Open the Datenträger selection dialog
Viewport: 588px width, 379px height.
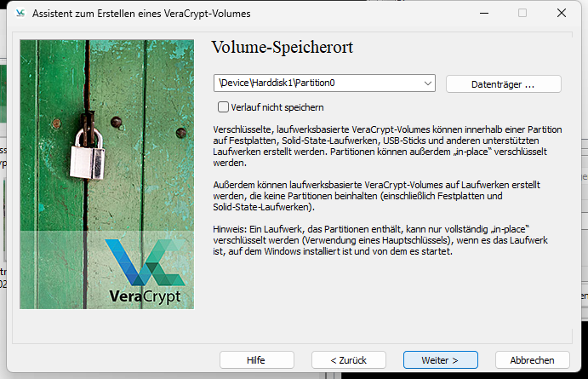click(503, 84)
